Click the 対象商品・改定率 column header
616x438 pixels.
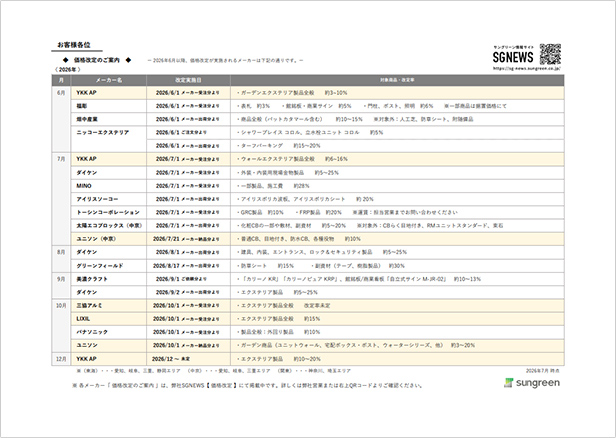[x=397, y=80]
